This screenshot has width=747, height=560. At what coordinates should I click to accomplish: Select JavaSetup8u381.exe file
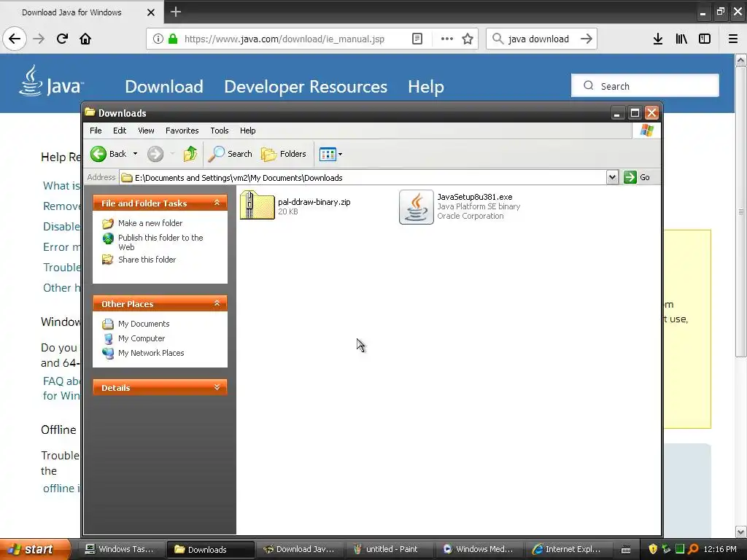460,206
